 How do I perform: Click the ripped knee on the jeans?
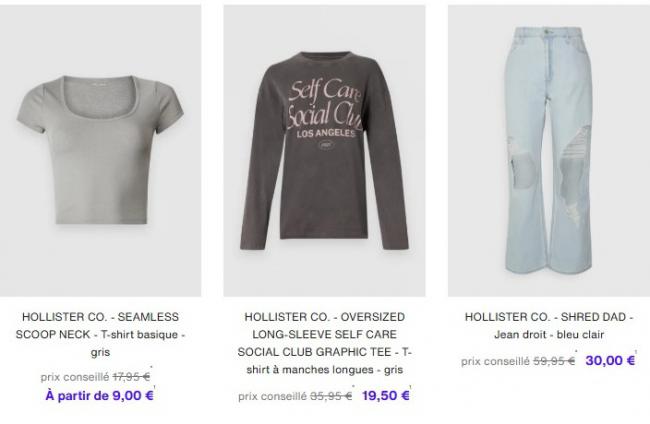573,173
